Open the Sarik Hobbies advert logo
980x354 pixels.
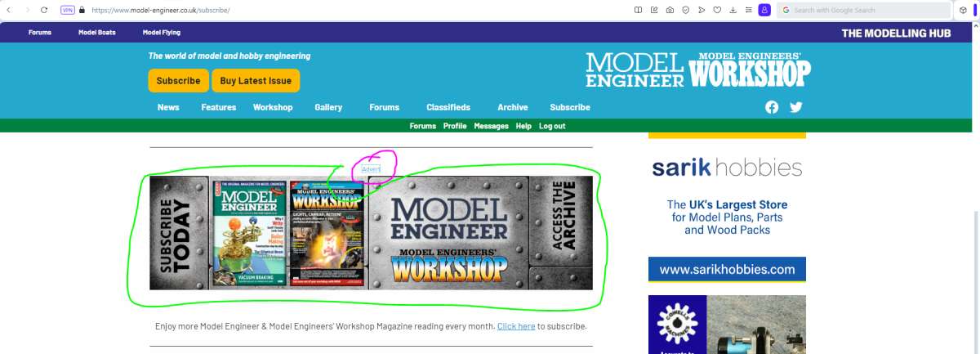[727, 168]
